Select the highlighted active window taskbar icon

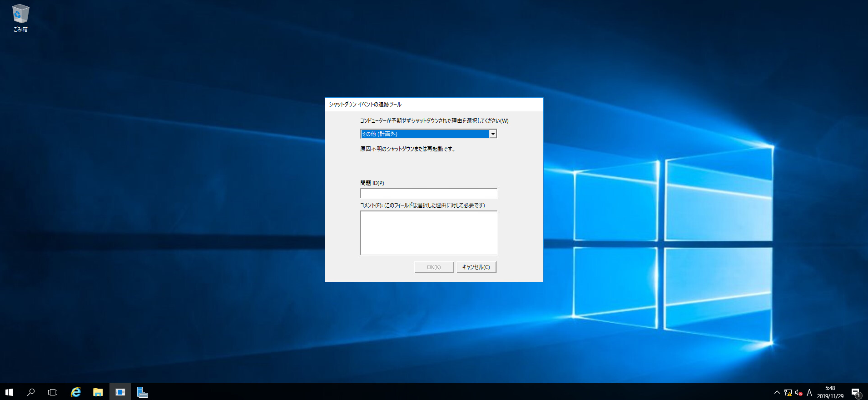click(120, 392)
